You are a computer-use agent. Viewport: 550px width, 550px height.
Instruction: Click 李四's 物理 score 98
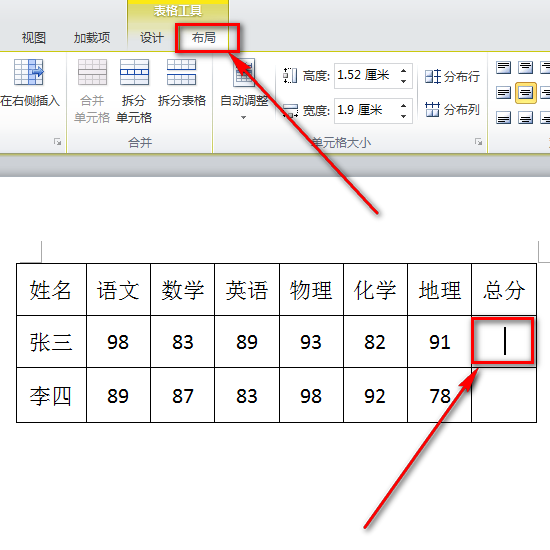(x=311, y=395)
